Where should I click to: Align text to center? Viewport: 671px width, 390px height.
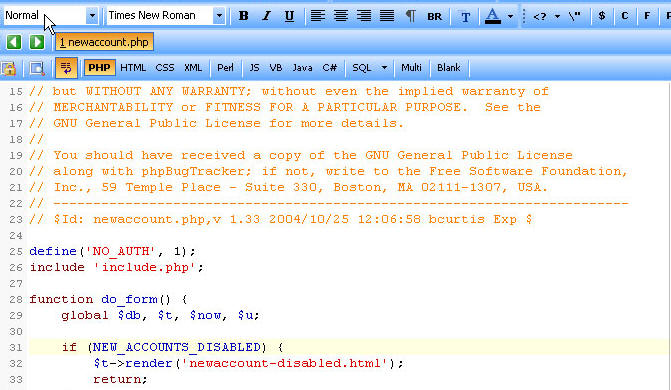click(x=341, y=16)
